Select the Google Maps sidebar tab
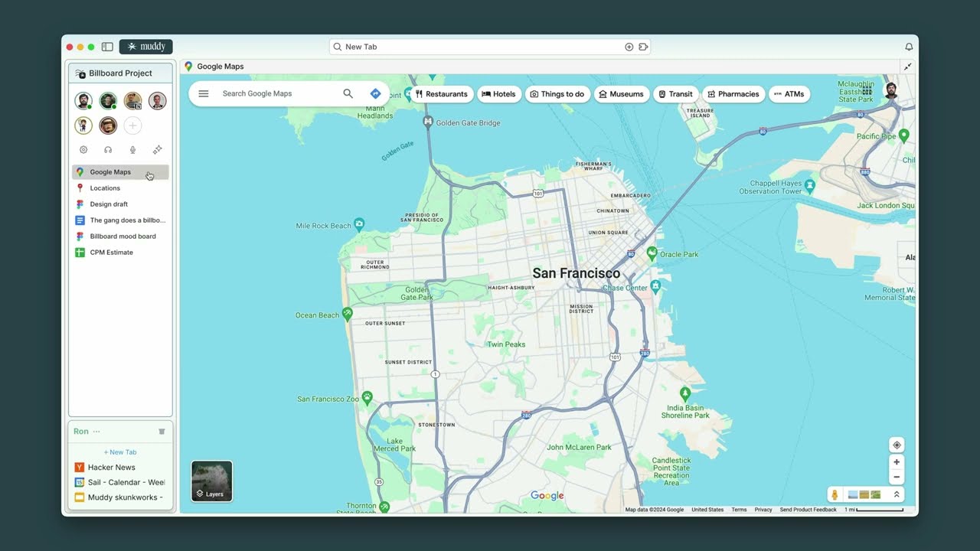This screenshot has height=551, width=980. tap(120, 172)
